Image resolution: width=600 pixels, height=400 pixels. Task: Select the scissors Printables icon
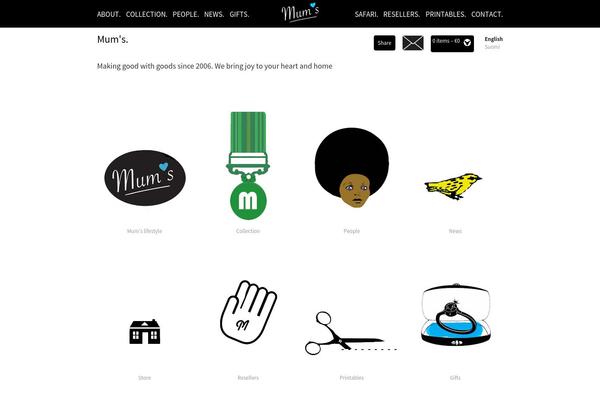click(351, 333)
